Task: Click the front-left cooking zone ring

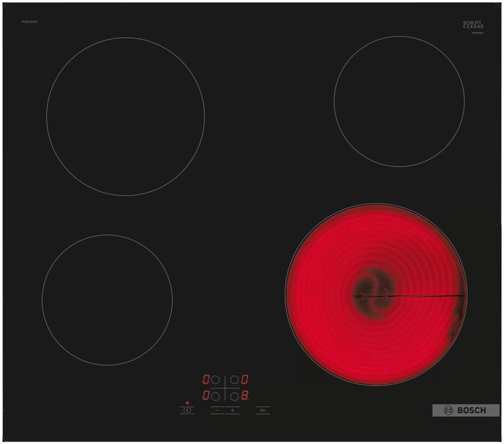Action: [107, 300]
